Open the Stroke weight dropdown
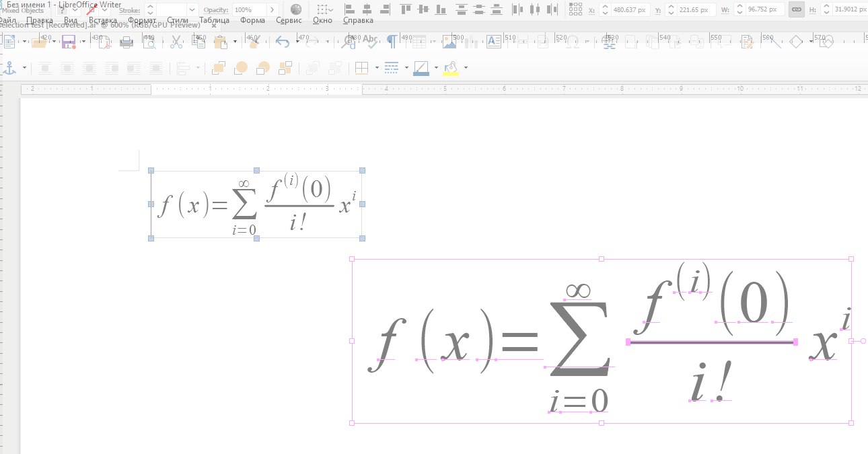868x454 pixels. [192, 10]
